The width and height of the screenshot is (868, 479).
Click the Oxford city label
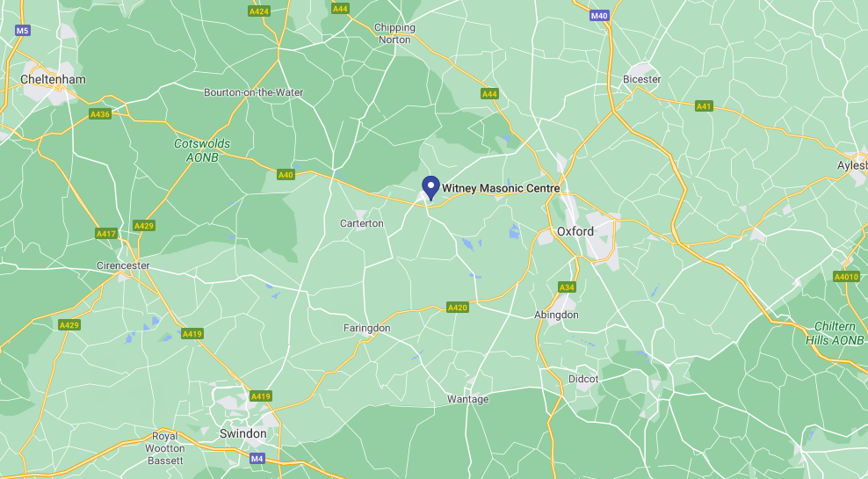coord(575,231)
